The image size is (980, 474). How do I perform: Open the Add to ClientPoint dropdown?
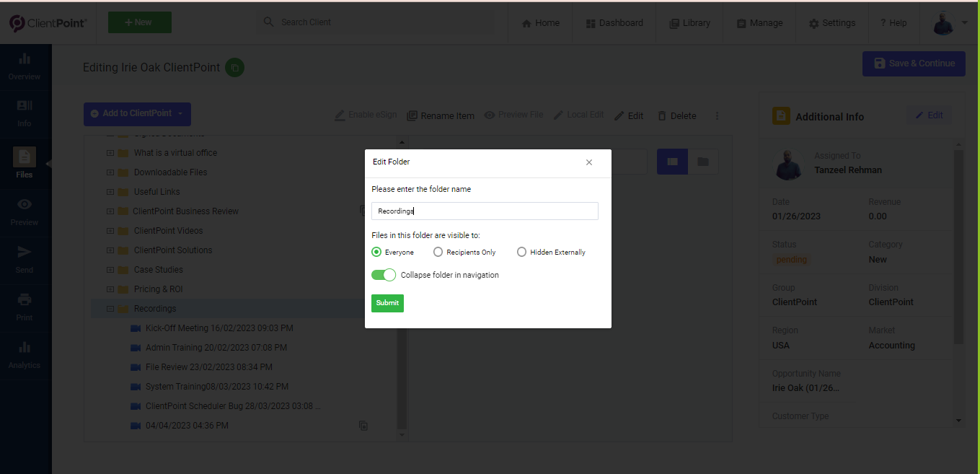tap(137, 113)
